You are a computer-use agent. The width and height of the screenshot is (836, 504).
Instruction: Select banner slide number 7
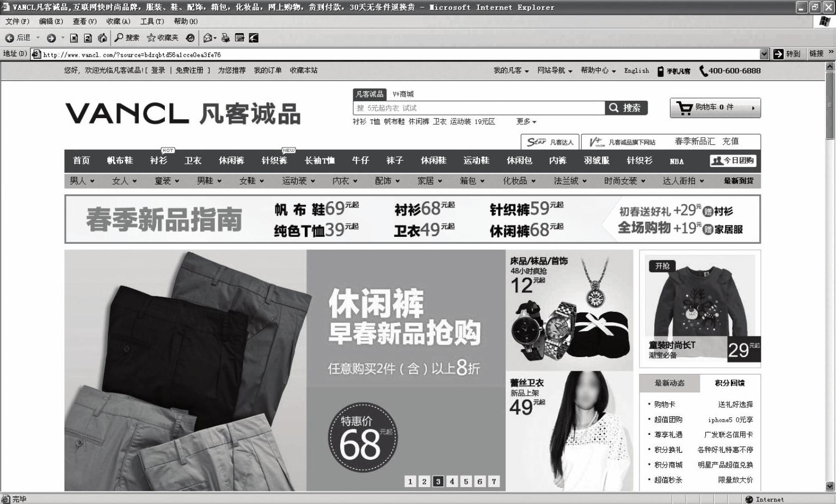(x=494, y=481)
